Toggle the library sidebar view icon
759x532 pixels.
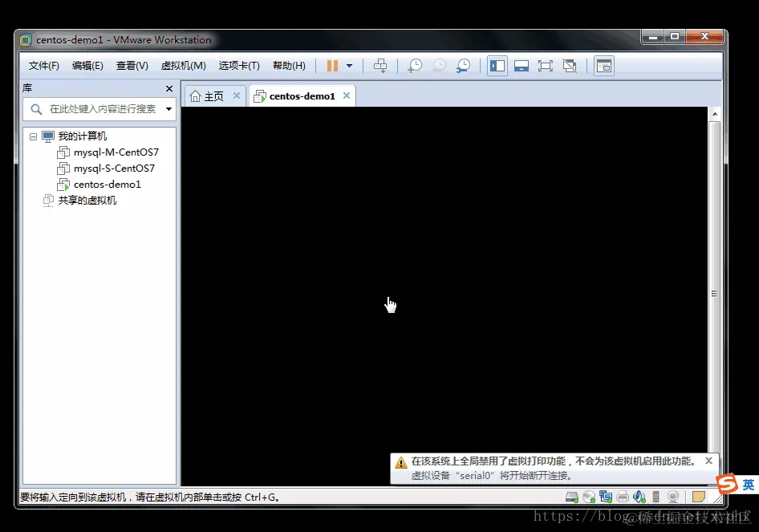(497, 66)
